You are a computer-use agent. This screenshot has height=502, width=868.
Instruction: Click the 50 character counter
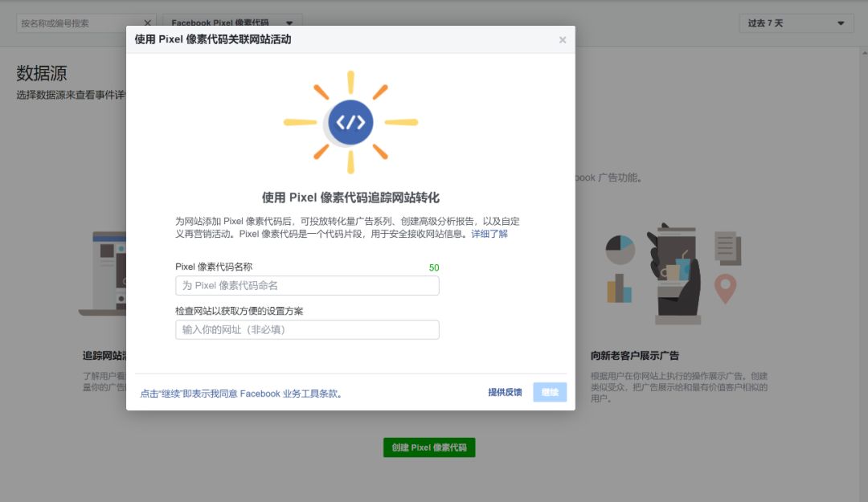[434, 267]
